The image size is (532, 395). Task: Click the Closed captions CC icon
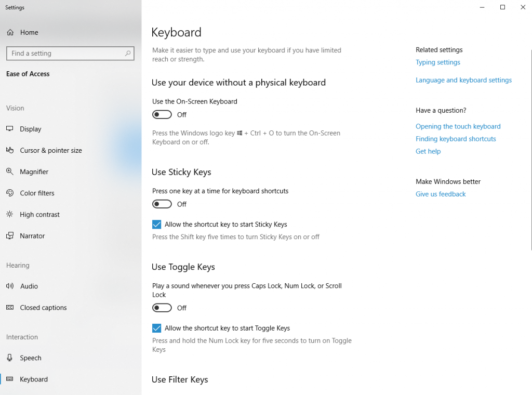click(x=10, y=308)
